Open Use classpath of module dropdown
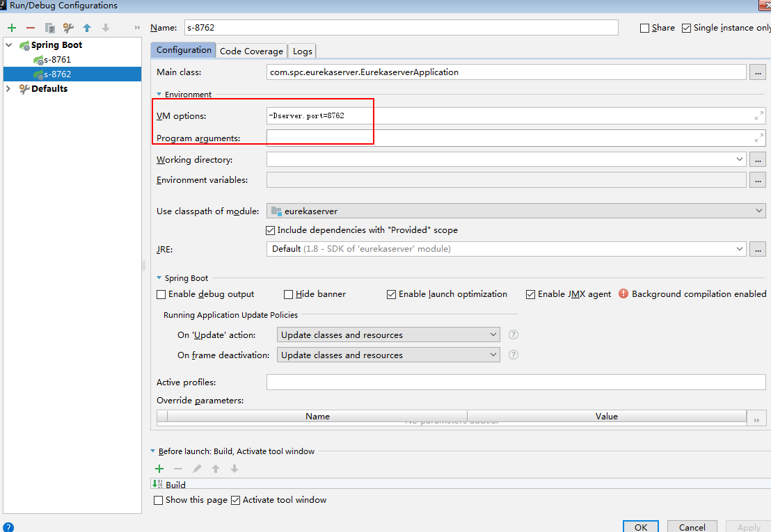Viewport: 771px width, 532px height. coord(758,211)
